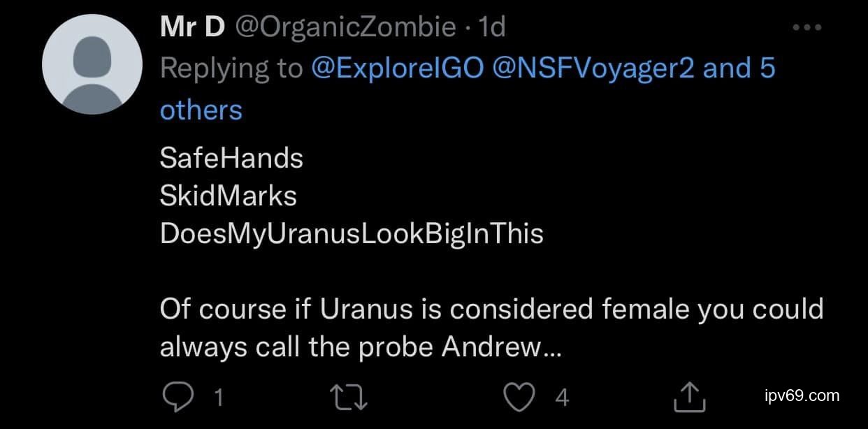Visit the @NSFVoyager2 profile mention
868x429 pixels.
593,68
